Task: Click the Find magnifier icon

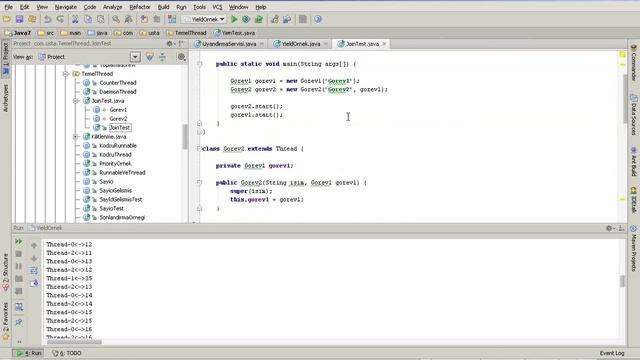Action: click(x=116, y=19)
